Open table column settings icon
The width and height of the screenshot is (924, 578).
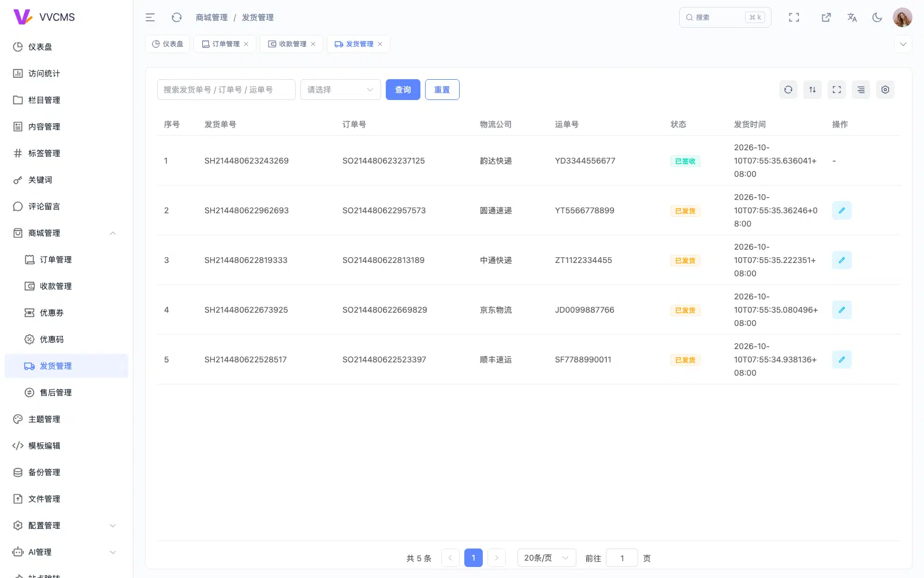click(x=885, y=90)
